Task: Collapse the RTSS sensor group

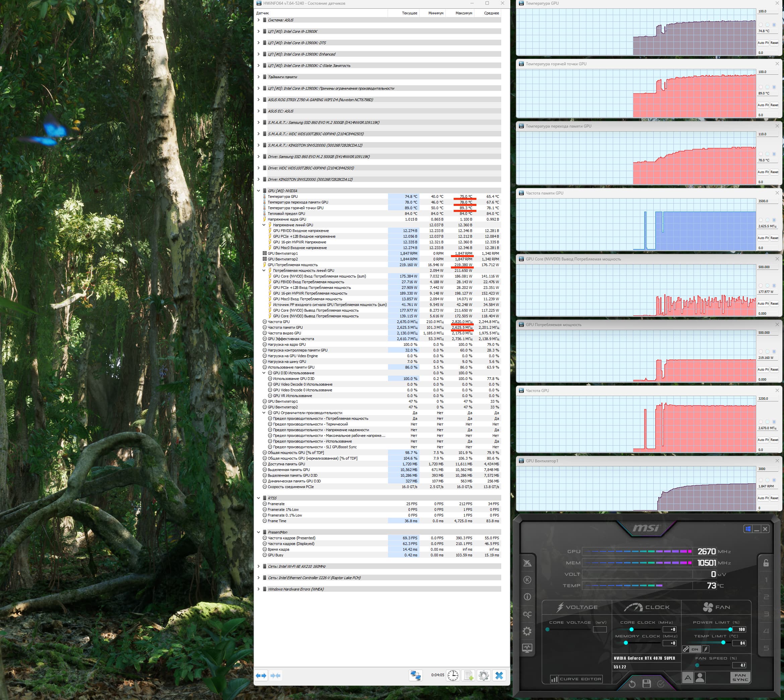Action: (x=259, y=498)
